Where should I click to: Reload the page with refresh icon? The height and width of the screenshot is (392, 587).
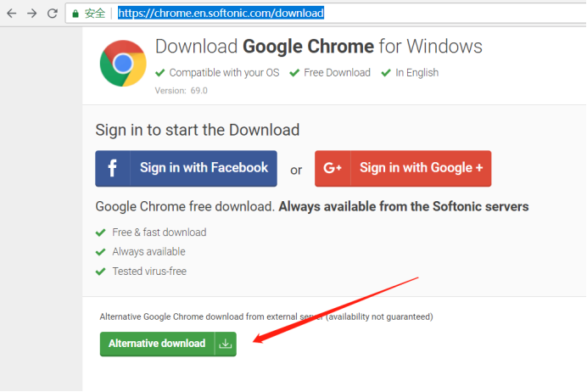[x=53, y=14]
